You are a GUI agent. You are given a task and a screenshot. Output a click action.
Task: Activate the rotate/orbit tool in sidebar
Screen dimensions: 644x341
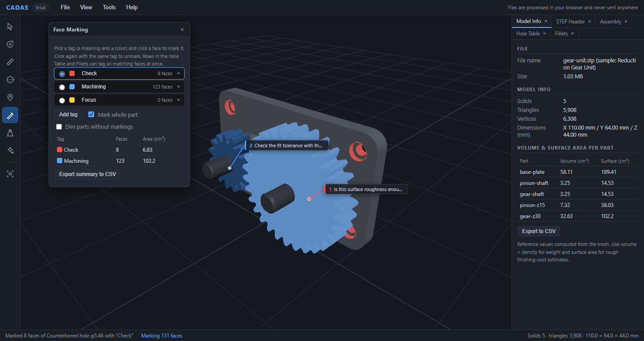[x=10, y=44]
